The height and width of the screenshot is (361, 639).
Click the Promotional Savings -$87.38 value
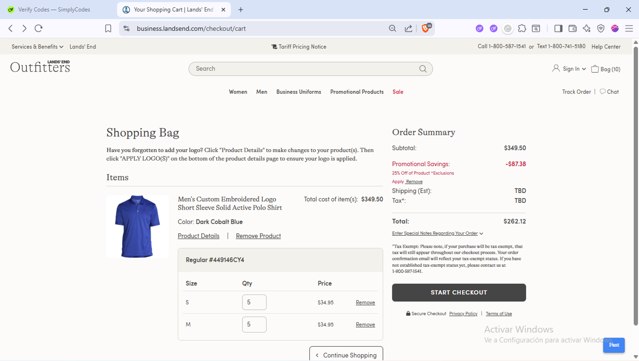tap(516, 164)
